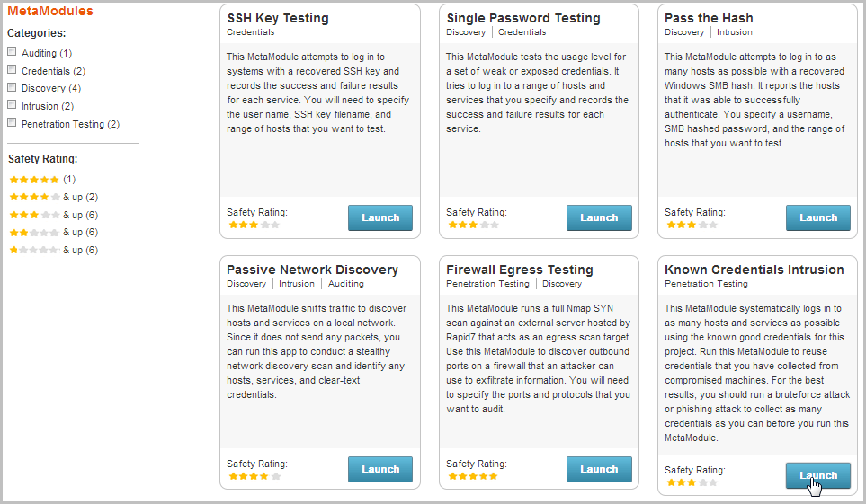
Task: Check the Credentials category filter
Action: tap(12, 70)
